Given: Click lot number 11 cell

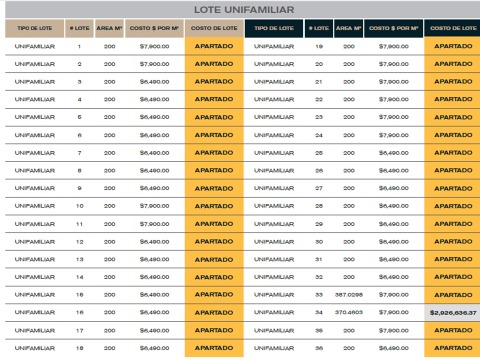Looking at the screenshot, I should point(79,224).
